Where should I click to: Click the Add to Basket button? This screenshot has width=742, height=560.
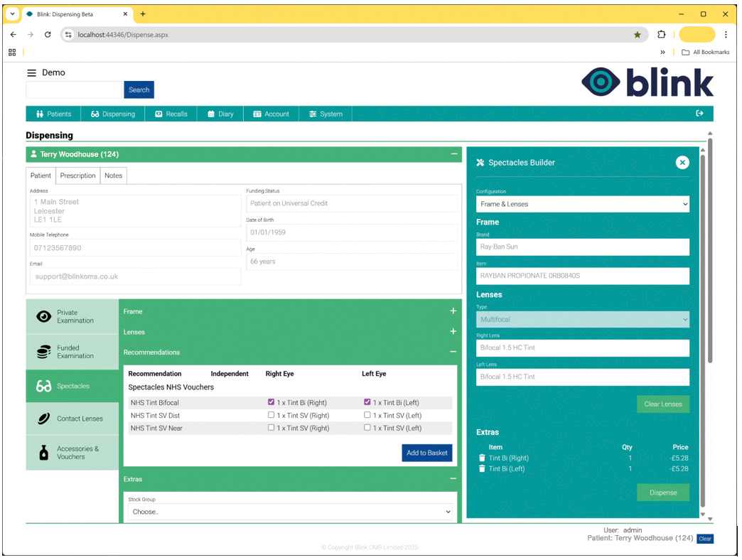[x=426, y=453]
